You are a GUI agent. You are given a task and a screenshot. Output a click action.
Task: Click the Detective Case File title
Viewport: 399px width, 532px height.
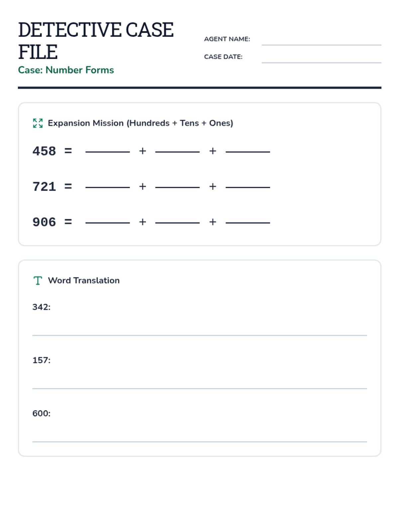pyautogui.click(x=96, y=41)
